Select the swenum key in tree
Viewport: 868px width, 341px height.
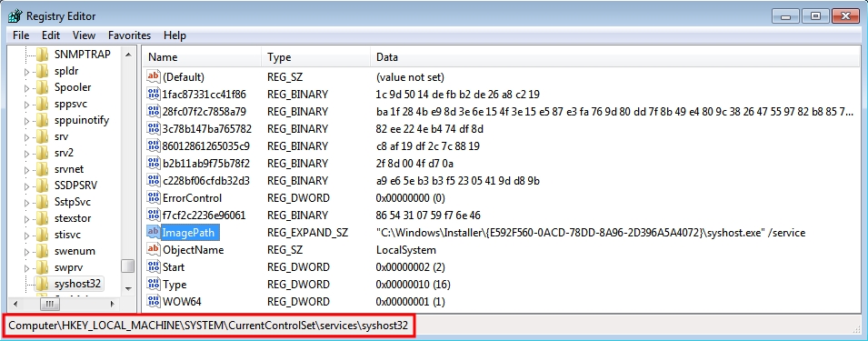tap(75, 251)
